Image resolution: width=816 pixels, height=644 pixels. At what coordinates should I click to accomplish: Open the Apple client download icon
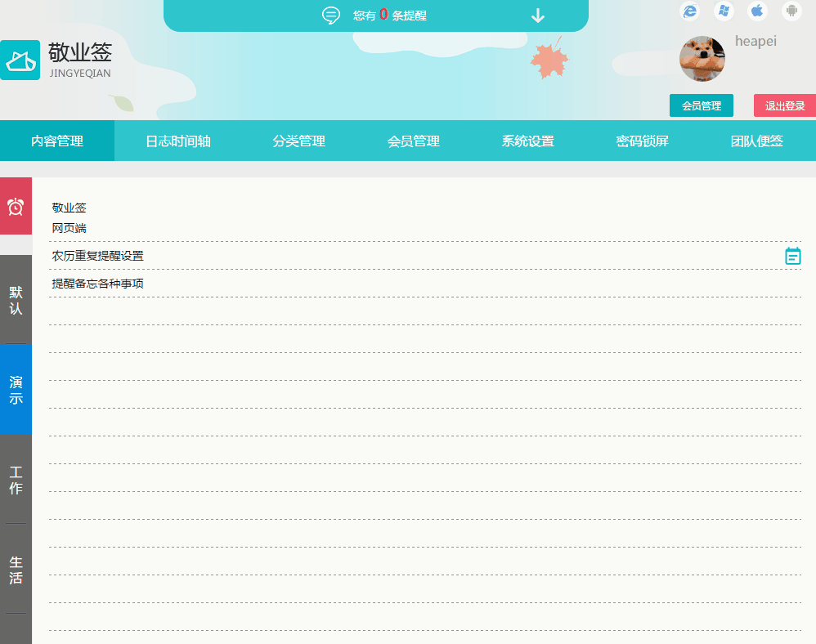[x=757, y=11]
